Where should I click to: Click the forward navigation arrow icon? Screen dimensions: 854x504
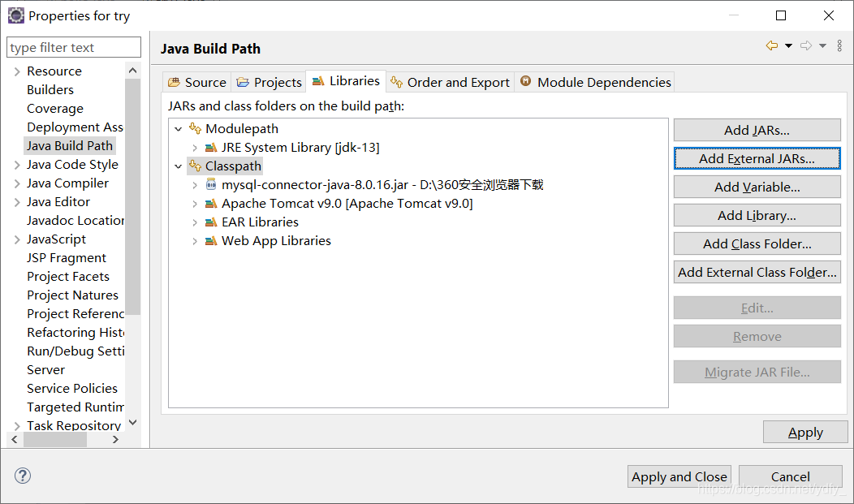point(806,45)
